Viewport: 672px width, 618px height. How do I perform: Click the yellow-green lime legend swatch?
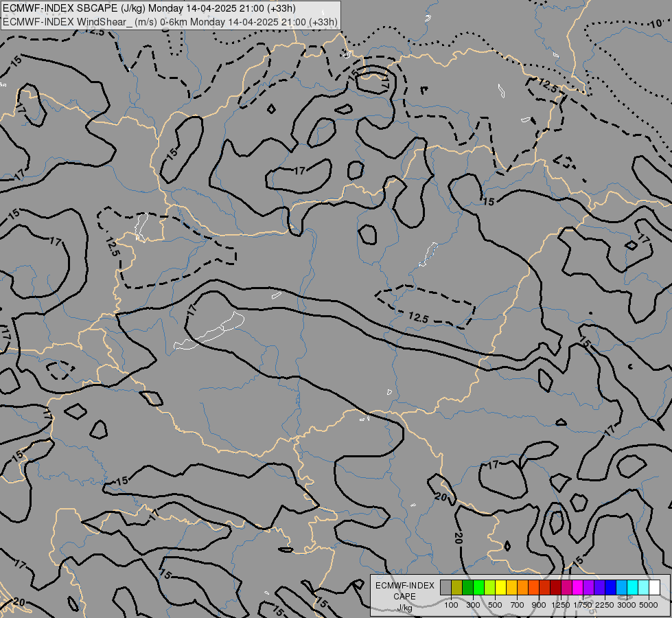click(489, 587)
